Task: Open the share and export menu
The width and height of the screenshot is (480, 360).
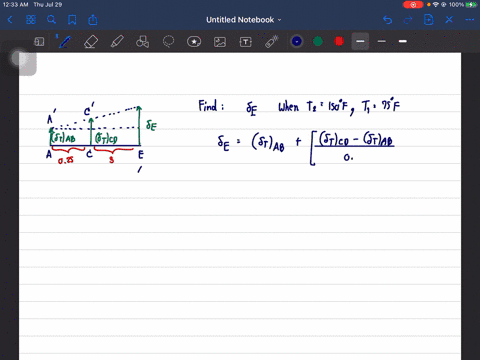Action: (x=93, y=20)
